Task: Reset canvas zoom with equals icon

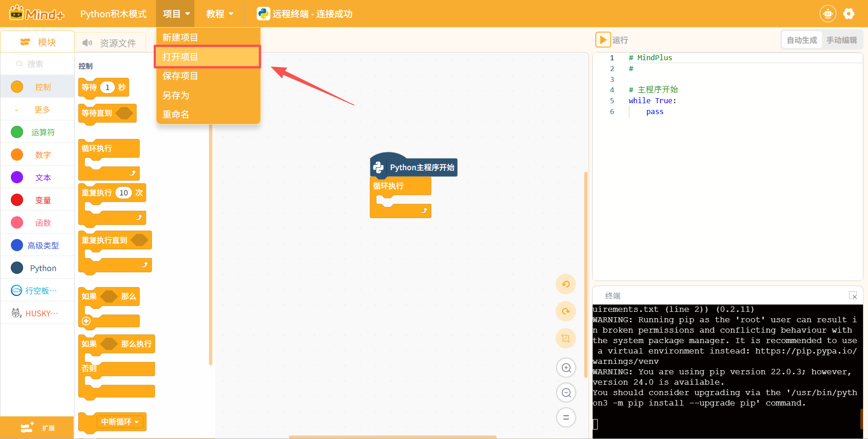Action: click(x=566, y=417)
